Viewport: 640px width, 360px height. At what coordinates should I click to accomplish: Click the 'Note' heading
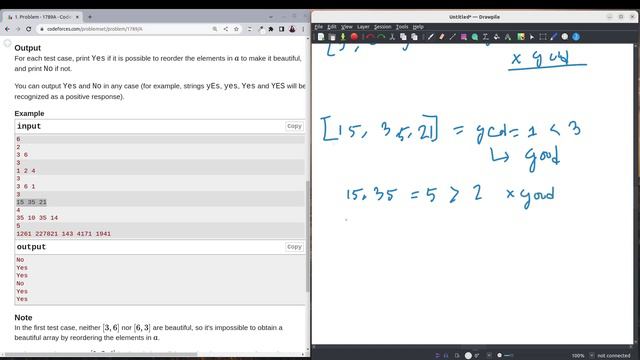tap(23, 318)
